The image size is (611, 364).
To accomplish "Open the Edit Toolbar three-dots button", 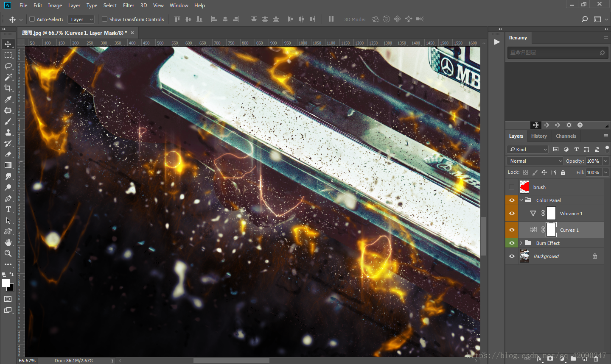I will 8,264.
